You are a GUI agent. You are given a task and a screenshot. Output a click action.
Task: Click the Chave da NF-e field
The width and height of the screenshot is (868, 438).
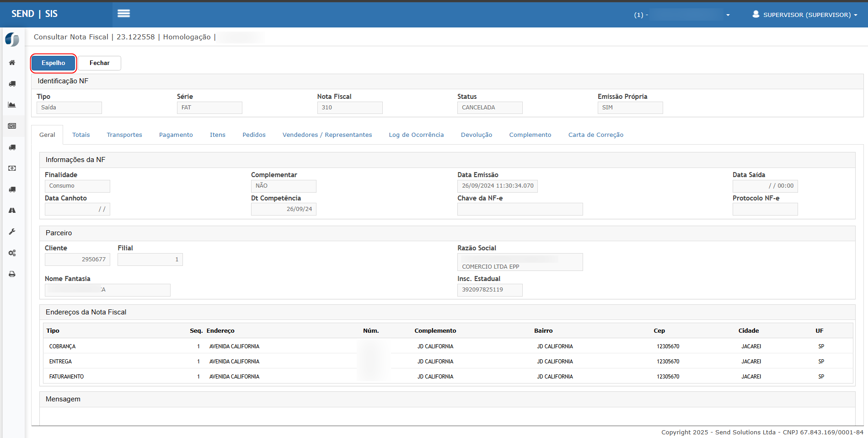click(520, 209)
